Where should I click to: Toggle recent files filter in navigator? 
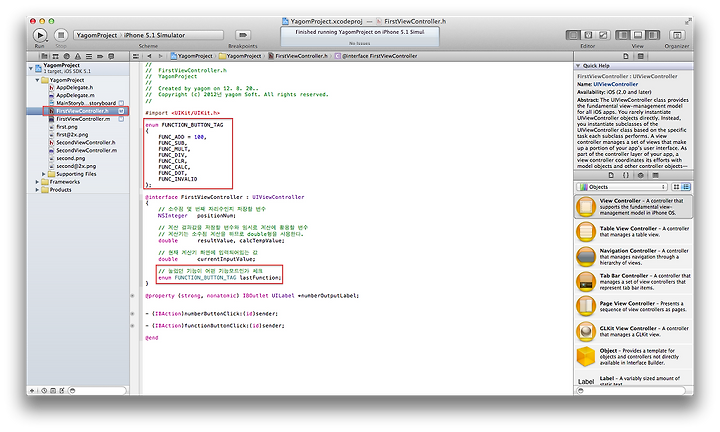tap(44, 391)
